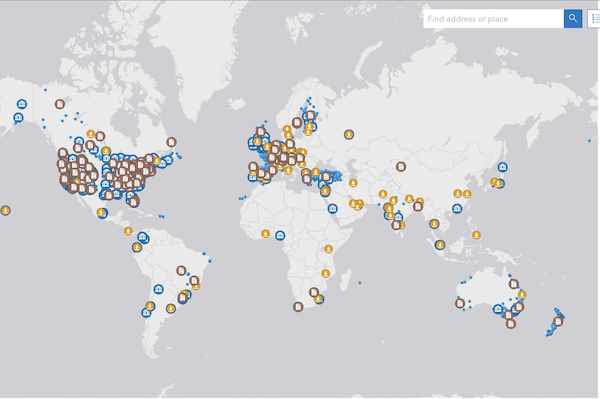
Task: Click the blue marker in Bolivia
Action: 158,289
